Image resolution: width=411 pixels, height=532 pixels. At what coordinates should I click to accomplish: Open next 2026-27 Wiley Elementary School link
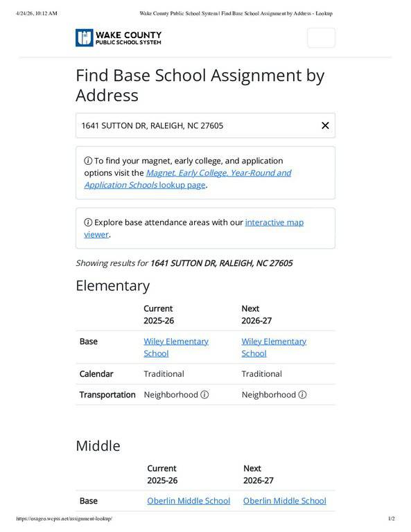[274, 348]
